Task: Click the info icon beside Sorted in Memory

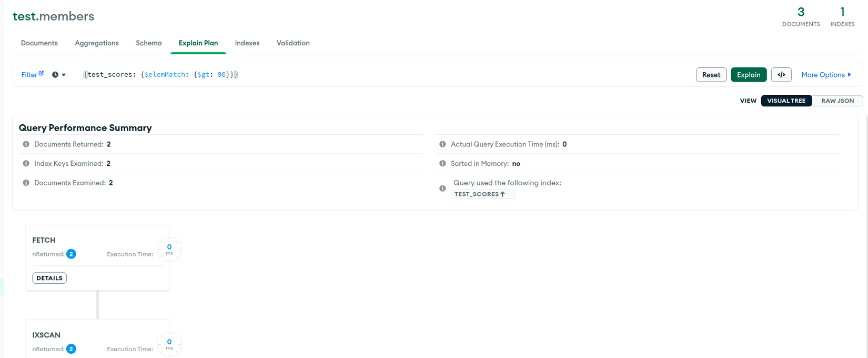Action: tap(442, 164)
